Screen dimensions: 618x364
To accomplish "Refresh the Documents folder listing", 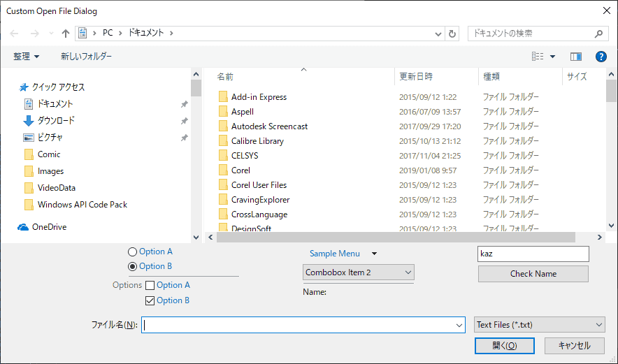I will tap(452, 34).
